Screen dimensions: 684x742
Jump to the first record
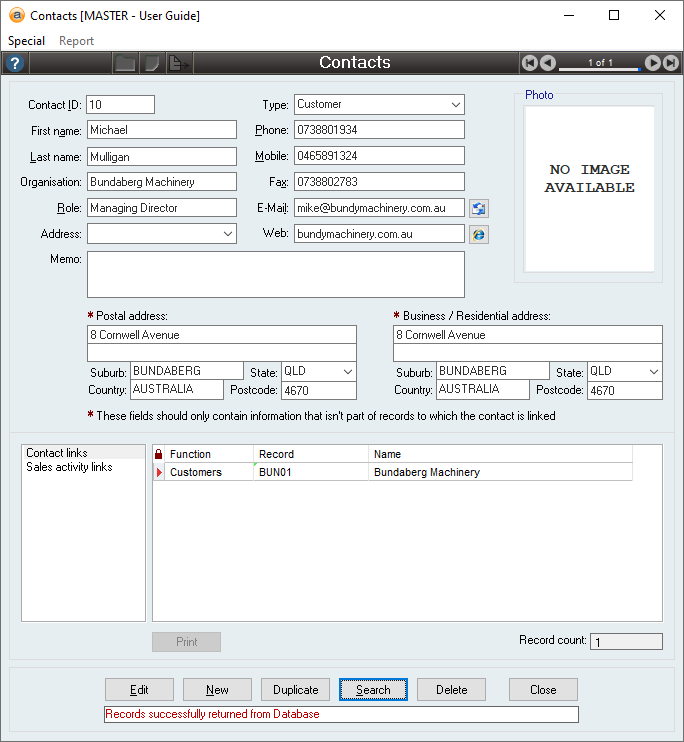click(x=530, y=63)
